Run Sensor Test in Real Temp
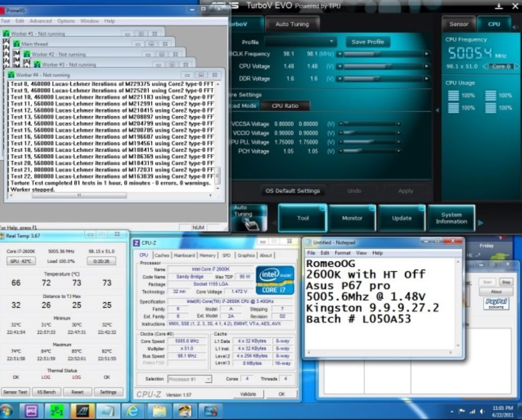 pos(15,392)
